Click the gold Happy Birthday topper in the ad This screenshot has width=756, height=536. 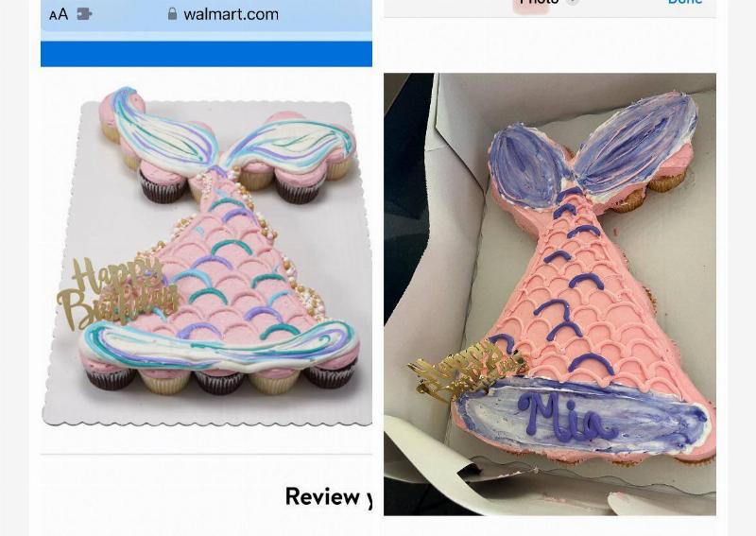[117, 293]
